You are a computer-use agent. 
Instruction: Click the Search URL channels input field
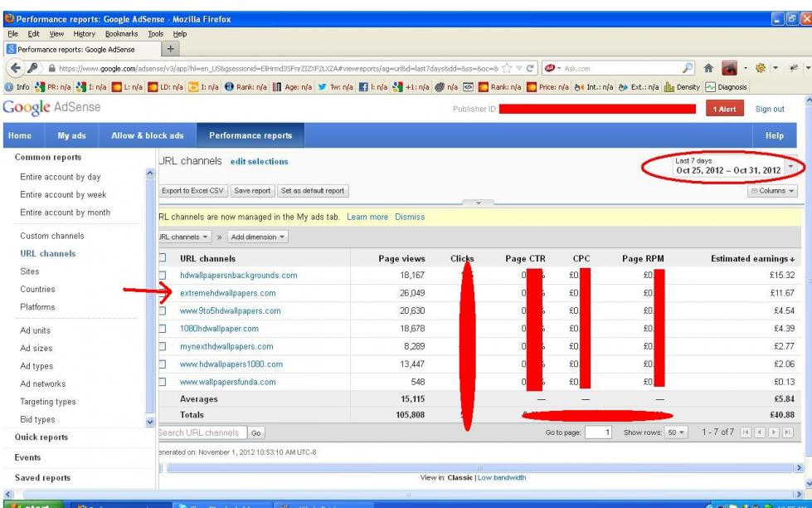202,432
